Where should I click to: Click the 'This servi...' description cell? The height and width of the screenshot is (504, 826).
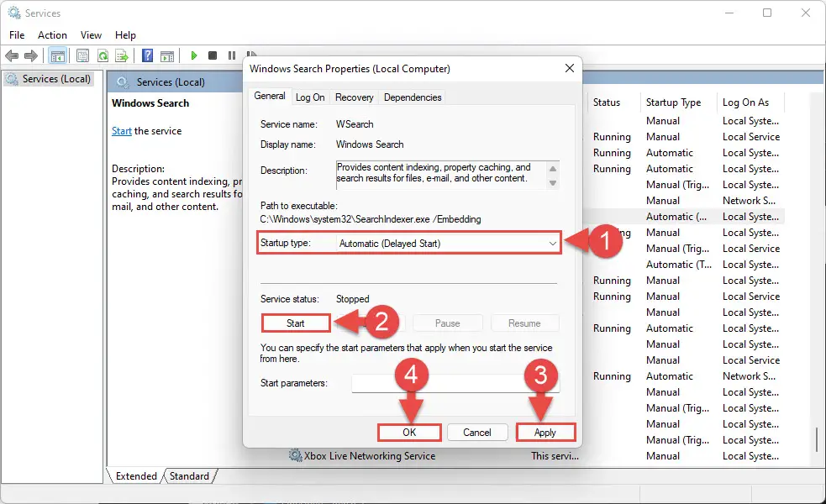click(555, 456)
